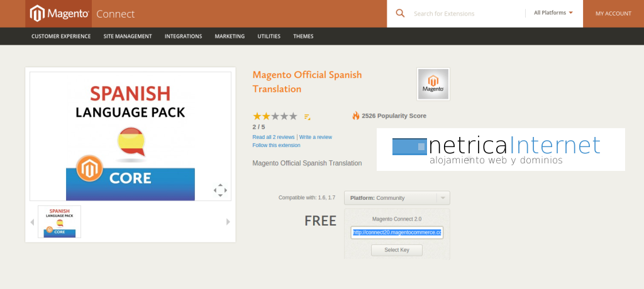Viewport: 644px width, 289px height.
Task: Click the FREE price label
Action: click(x=320, y=221)
